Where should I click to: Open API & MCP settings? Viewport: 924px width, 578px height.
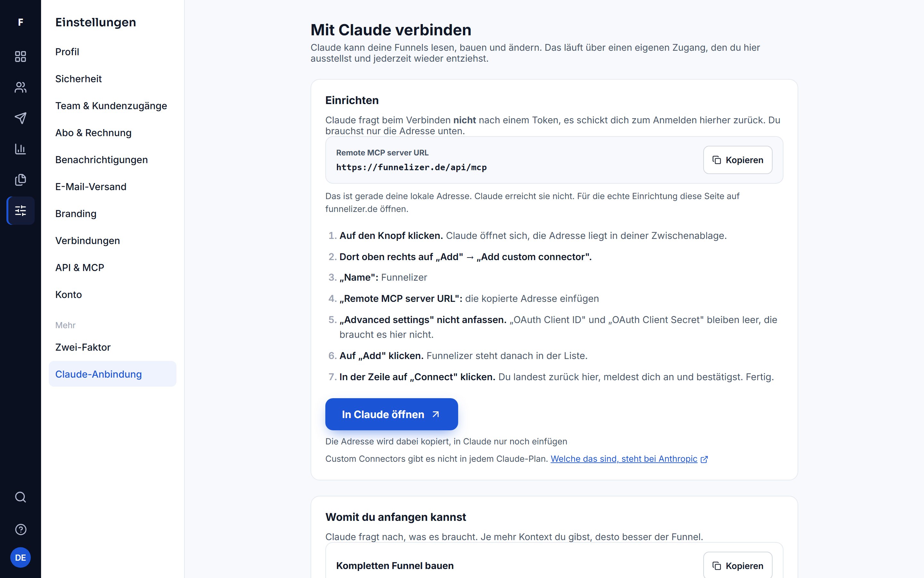pos(113,267)
